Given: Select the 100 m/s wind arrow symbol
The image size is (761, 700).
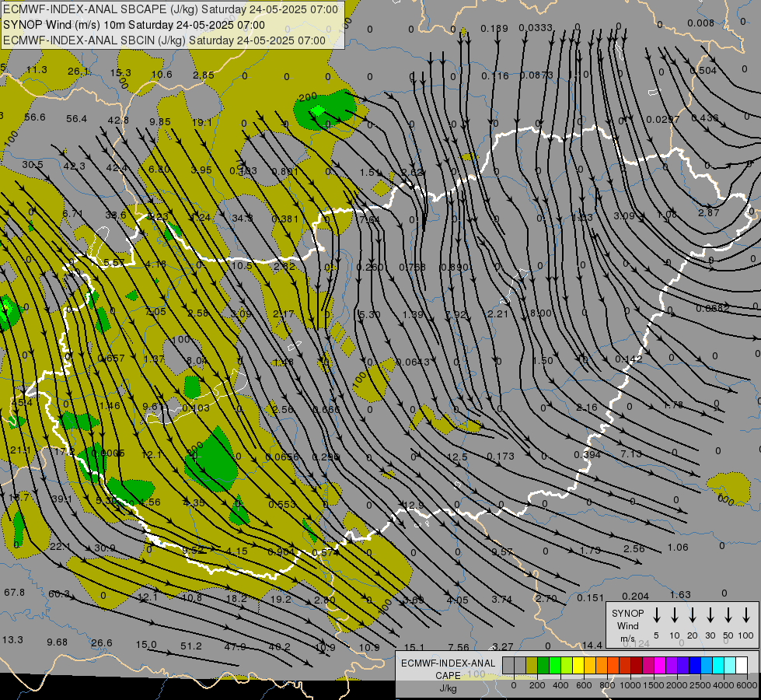Looking at the screenshot, I should coord(746,615).
